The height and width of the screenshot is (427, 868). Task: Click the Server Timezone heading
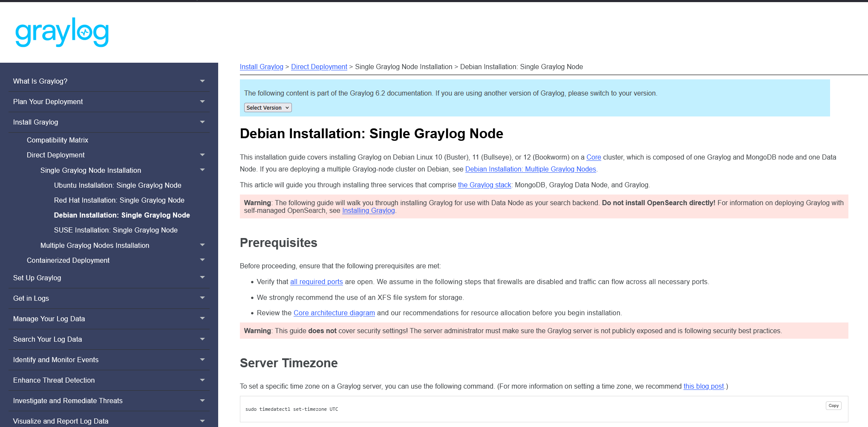(289, 363)
